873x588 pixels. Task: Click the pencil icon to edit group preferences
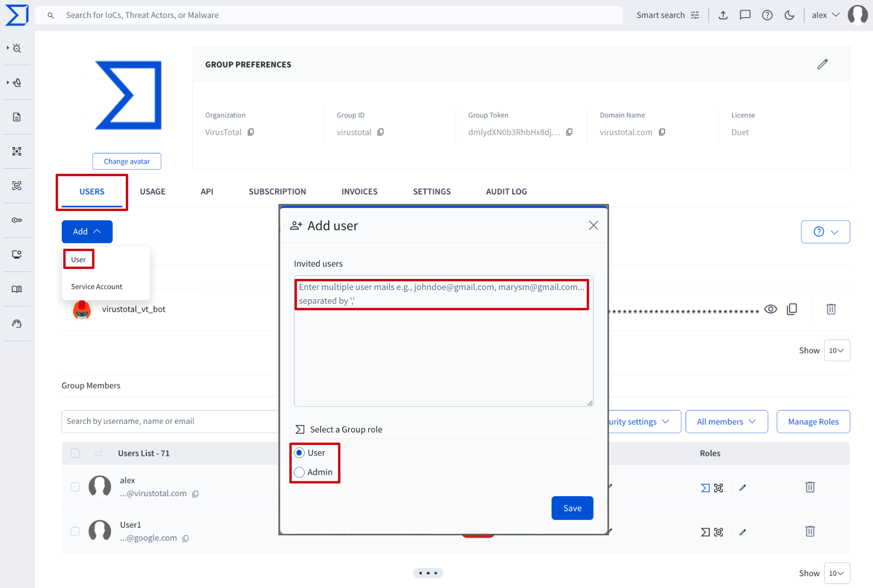822,64
